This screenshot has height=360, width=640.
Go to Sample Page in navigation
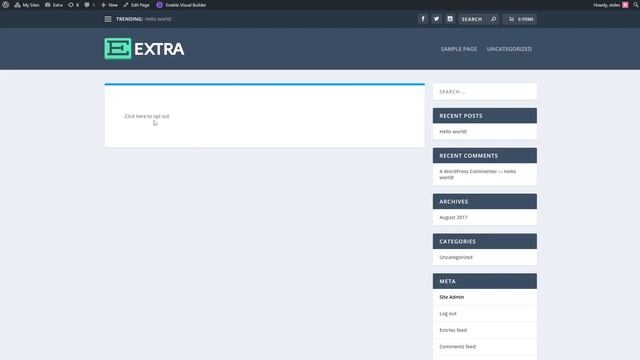click(x=459, y=49)
